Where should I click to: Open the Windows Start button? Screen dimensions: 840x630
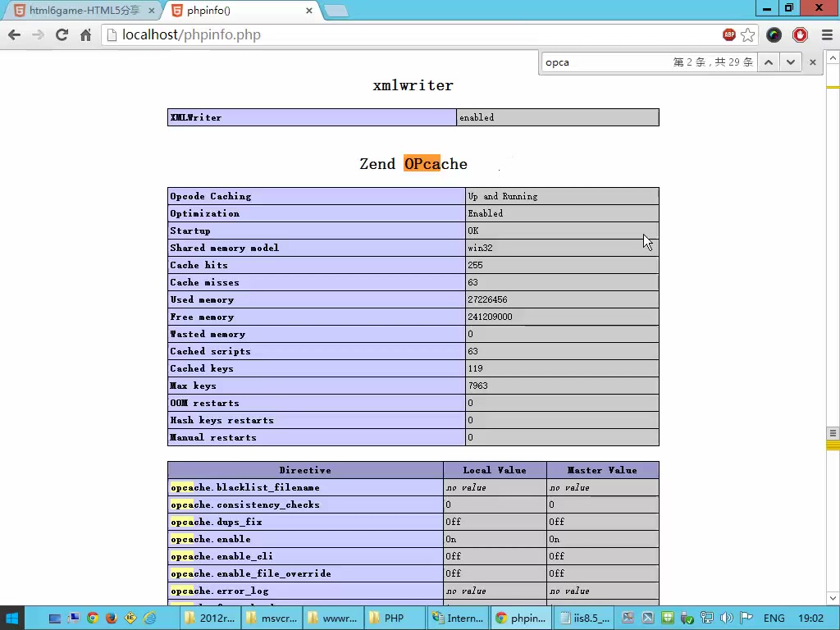[11, 619]
